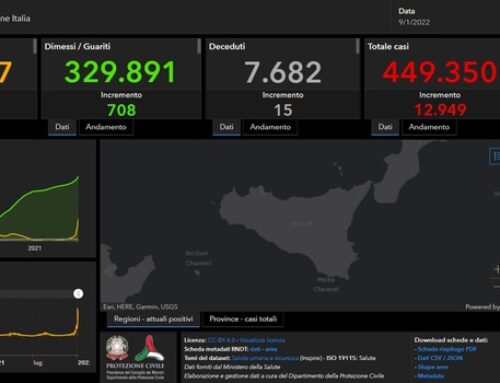This screenshot has height=383, width=500.
Task: Click the Download schede e dati heading
Action: click(451, 340)
